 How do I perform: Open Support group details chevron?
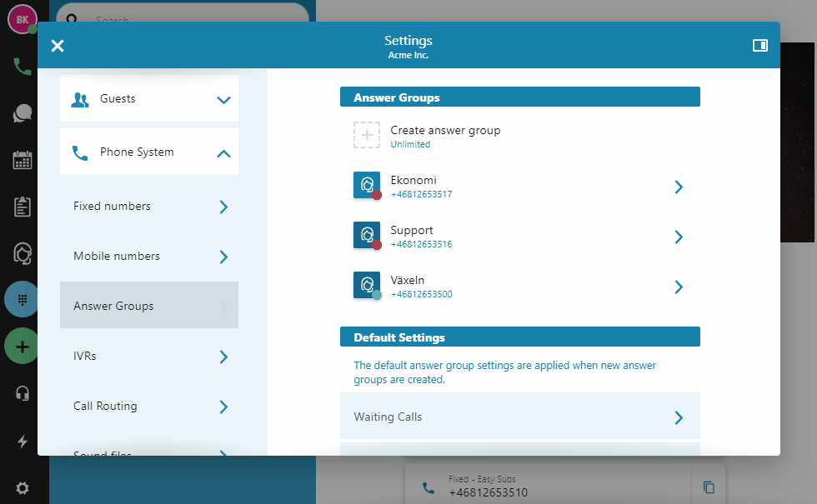pos(679,237)
